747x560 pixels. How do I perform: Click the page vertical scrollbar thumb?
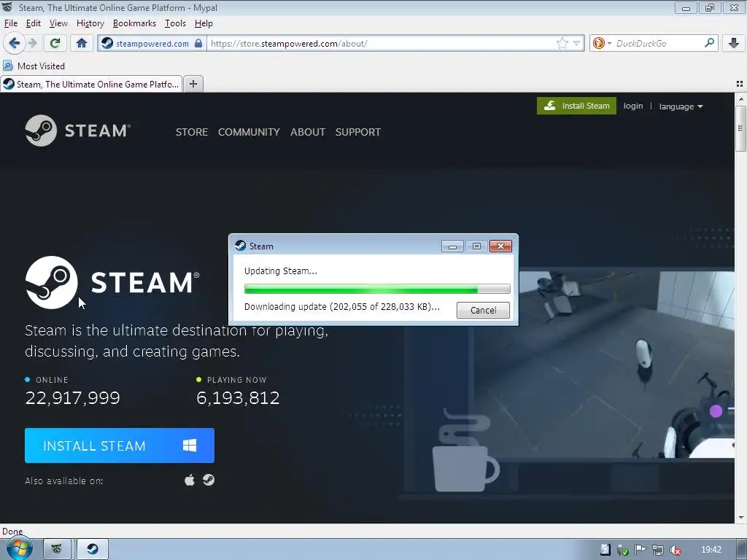(740, 128)
